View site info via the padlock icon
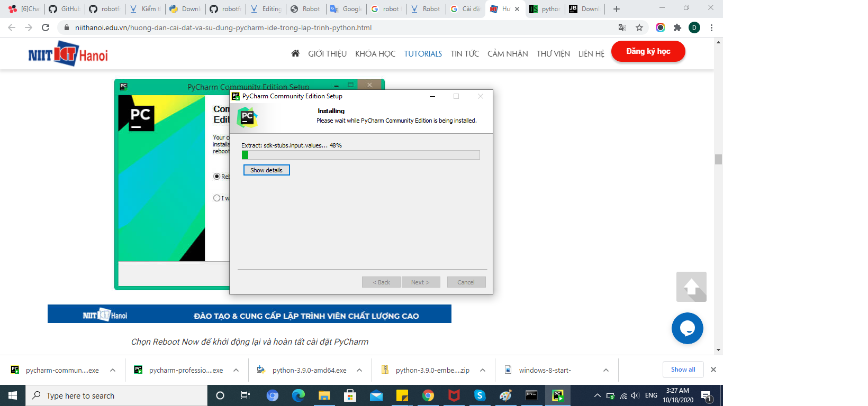 point(67,27)
